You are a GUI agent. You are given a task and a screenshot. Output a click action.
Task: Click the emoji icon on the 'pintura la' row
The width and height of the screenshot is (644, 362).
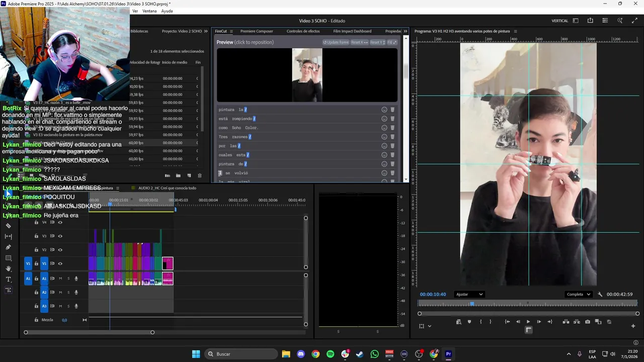384,110
